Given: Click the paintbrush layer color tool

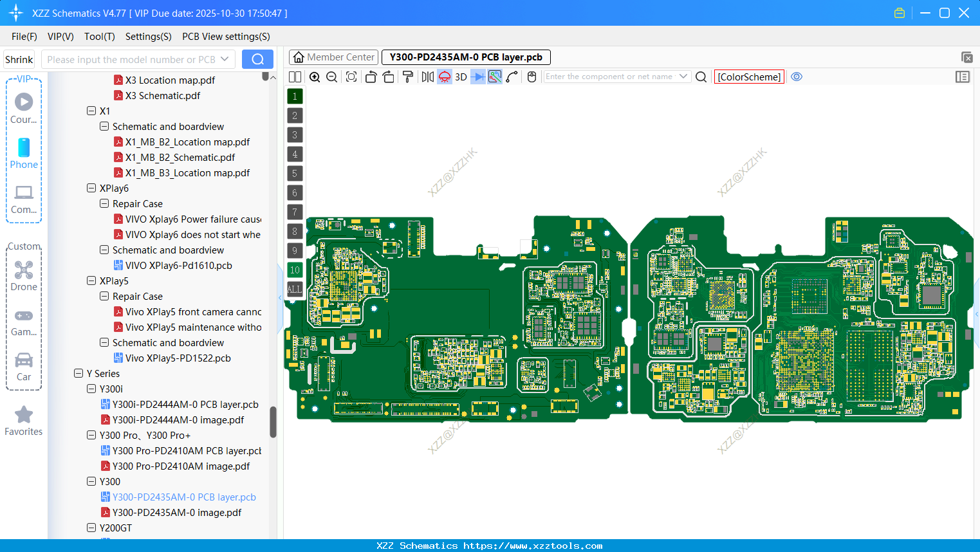Looking at the screenshot, I should [408, 77].
